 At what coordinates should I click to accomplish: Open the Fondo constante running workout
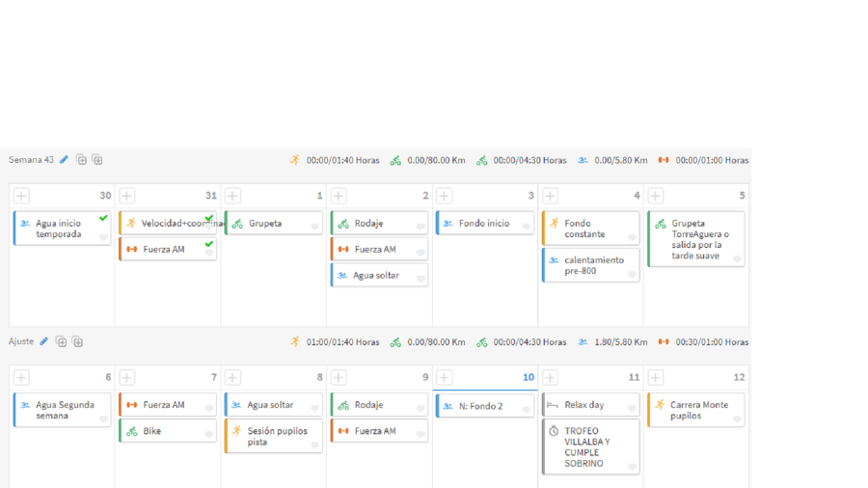588,229
